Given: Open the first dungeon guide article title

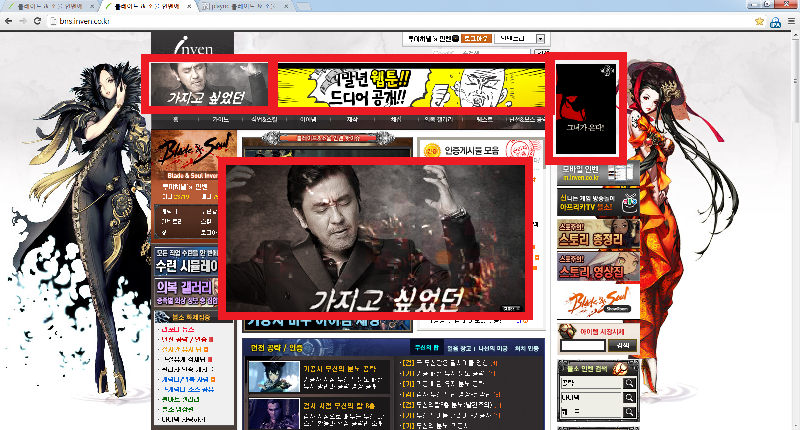Looking at the screenshot, I should pos(339,368).
